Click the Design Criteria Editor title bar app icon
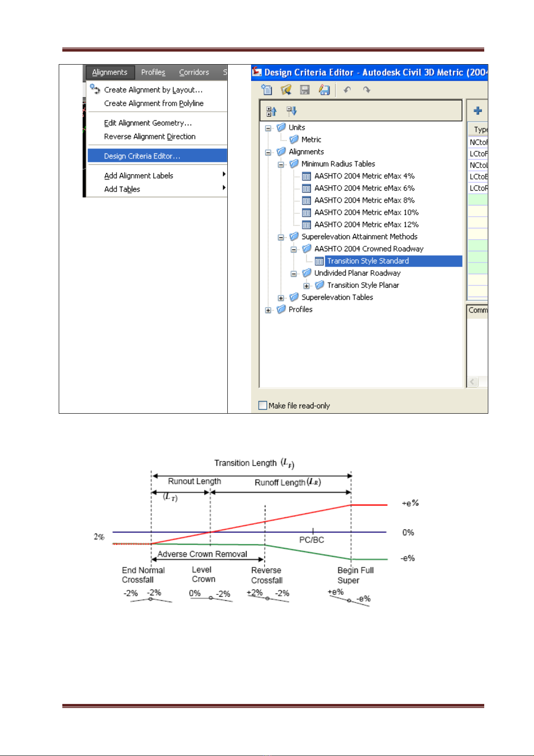 point(257,72)
